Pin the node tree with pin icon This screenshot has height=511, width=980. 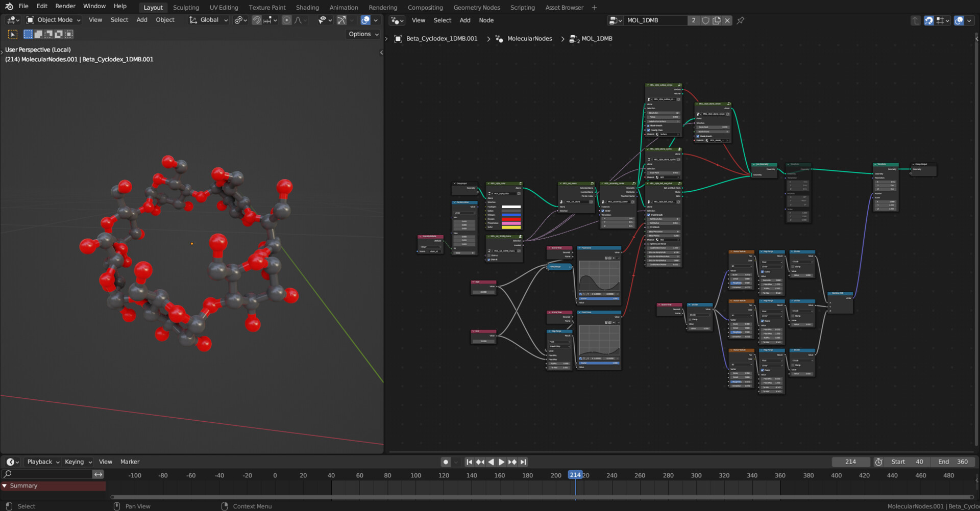pos(741,20)
